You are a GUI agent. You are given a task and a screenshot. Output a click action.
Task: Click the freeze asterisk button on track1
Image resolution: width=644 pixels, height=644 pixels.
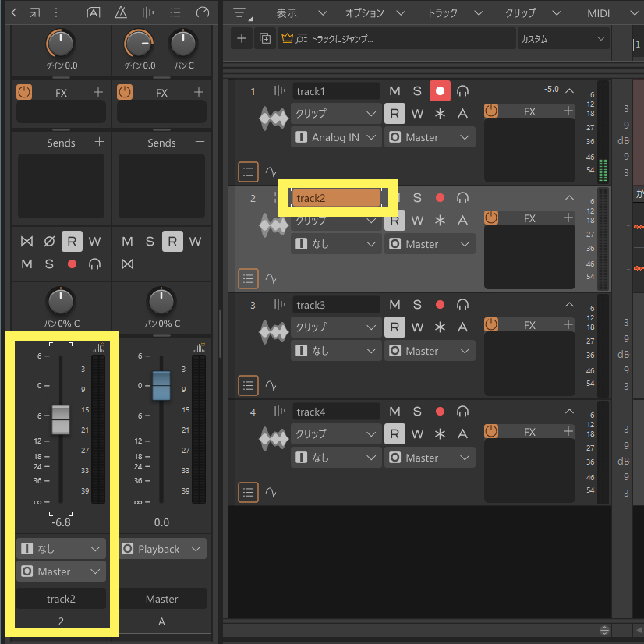click(x=440, y=114)
